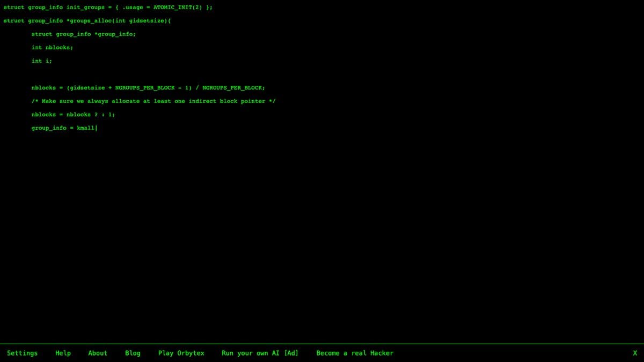Image resolution: width=644 pixels, height=362 pixels.
Task: Click the 'groups_alloc(int gidsetsize)' function line
Action: [87, 21]
